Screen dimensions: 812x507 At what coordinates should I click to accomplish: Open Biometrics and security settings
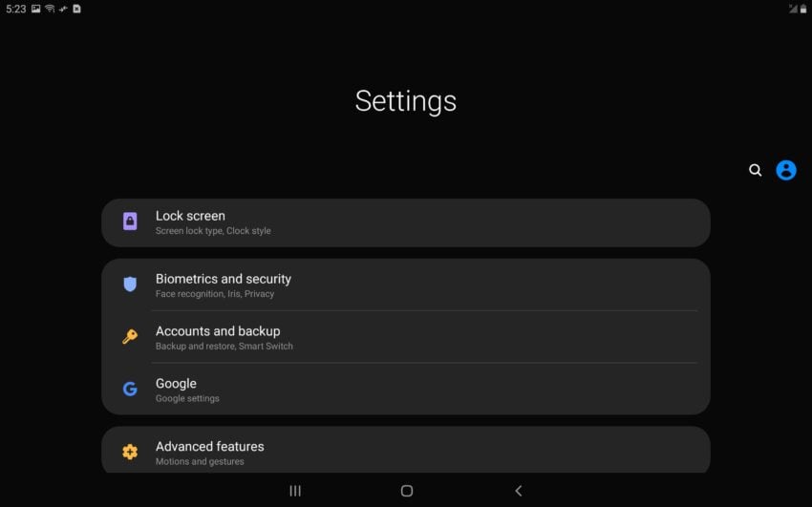(x=406, y=285)
